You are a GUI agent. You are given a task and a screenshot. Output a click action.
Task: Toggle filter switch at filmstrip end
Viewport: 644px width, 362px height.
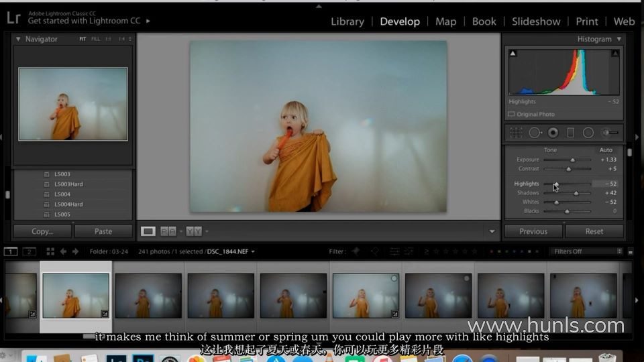point(631,251)
